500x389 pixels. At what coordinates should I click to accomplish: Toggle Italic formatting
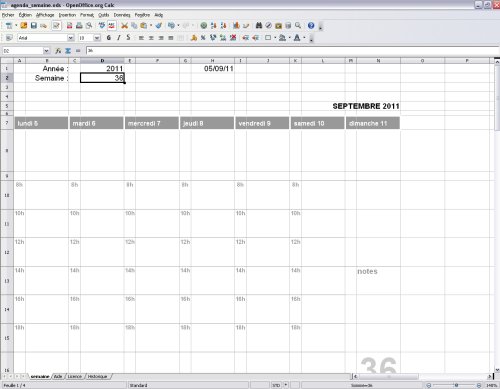pyautogui.click(x=119, y=38)
